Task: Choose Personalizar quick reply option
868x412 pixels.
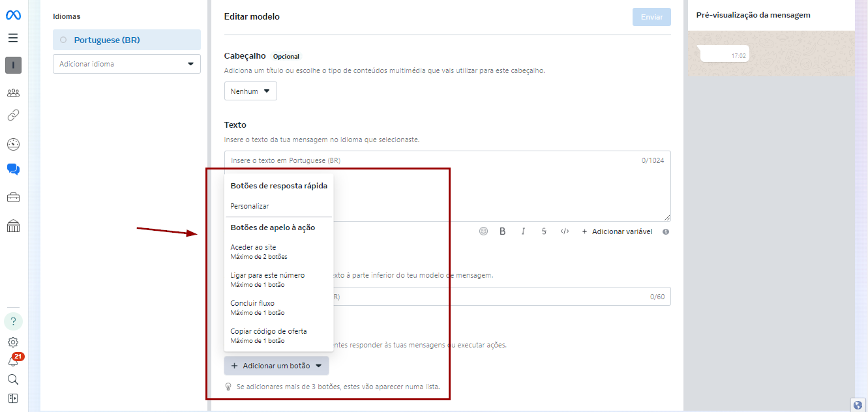Action: coord(250,206)
